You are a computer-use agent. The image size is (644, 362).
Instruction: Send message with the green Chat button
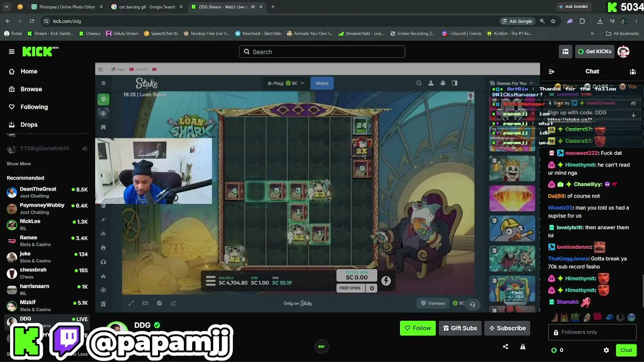626,350
